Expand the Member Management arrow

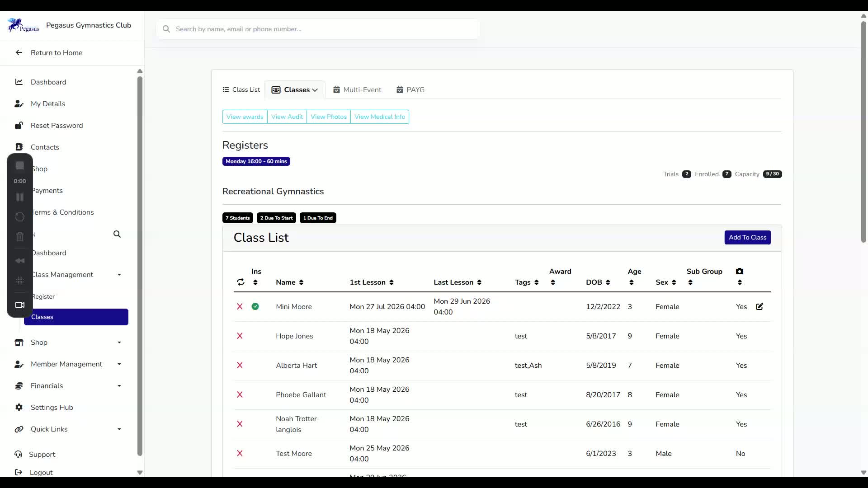click(119, 364)
